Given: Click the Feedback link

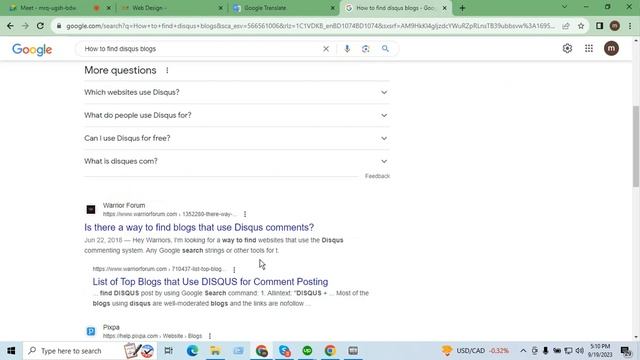Looking at the screenshot, I should tap(378, 176).
